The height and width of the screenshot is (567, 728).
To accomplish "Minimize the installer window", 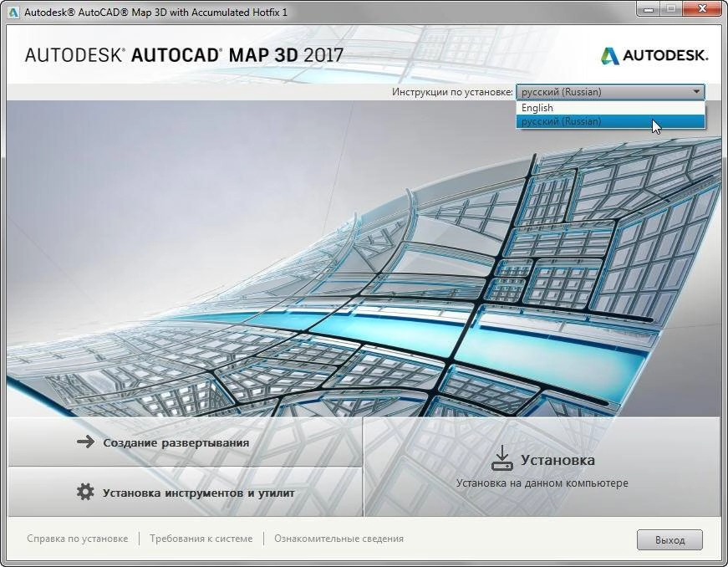I will tap(649, 9).
